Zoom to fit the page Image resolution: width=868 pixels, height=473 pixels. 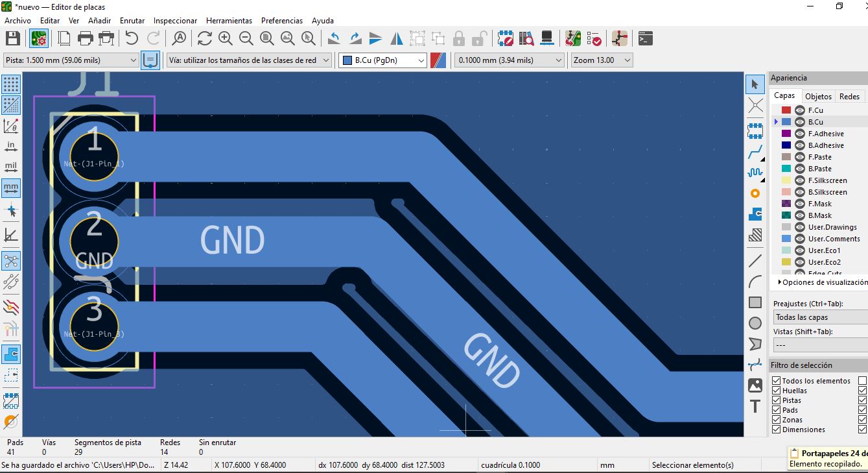tap(267, 38)
